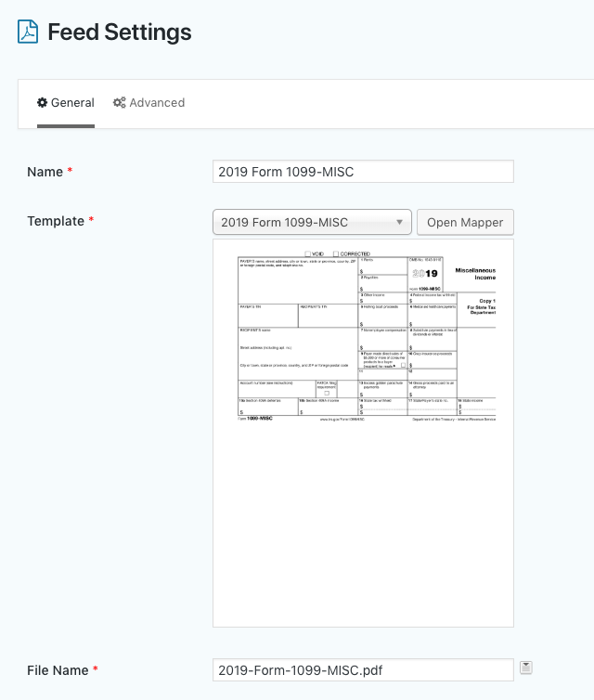Open merge tags icon beside File Name
Viewport: 594px width, 700px height.
pyautogui.click(x=525, y=668)
